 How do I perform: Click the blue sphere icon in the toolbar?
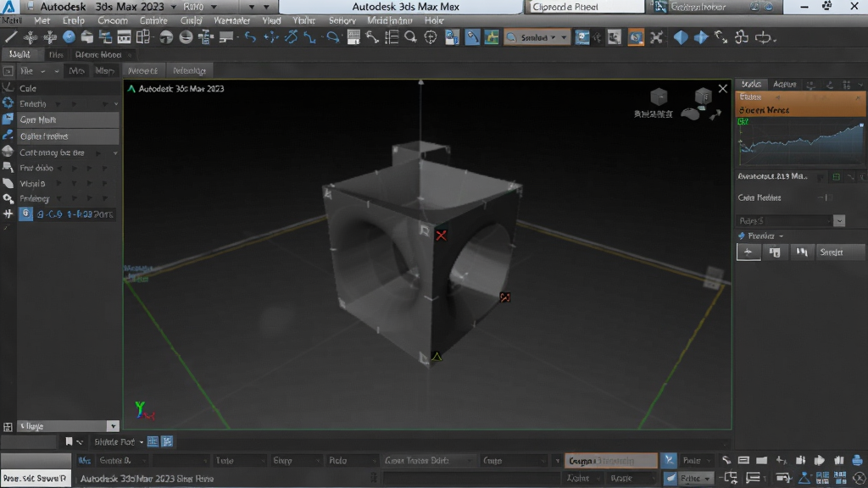pos(69,37)
